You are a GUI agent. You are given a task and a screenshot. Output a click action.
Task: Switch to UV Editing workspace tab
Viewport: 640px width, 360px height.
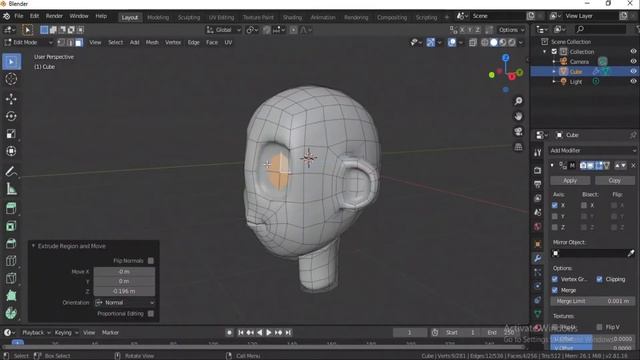pos(221,18)
